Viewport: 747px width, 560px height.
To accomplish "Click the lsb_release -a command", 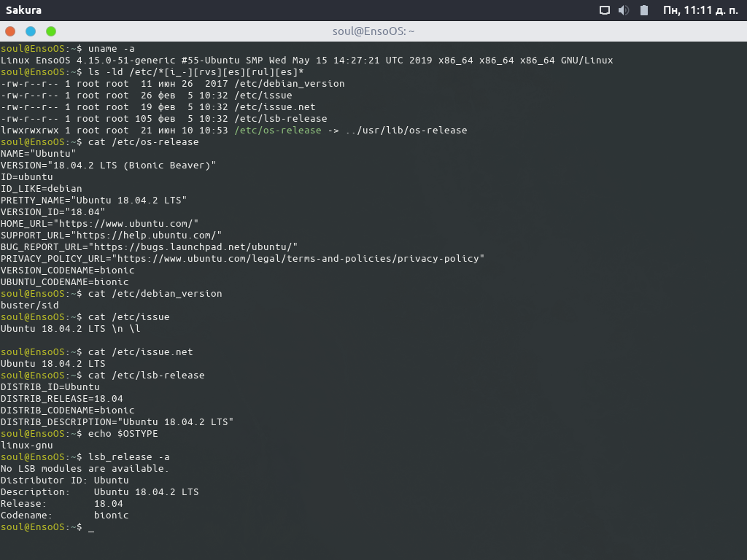I will 128,457.
